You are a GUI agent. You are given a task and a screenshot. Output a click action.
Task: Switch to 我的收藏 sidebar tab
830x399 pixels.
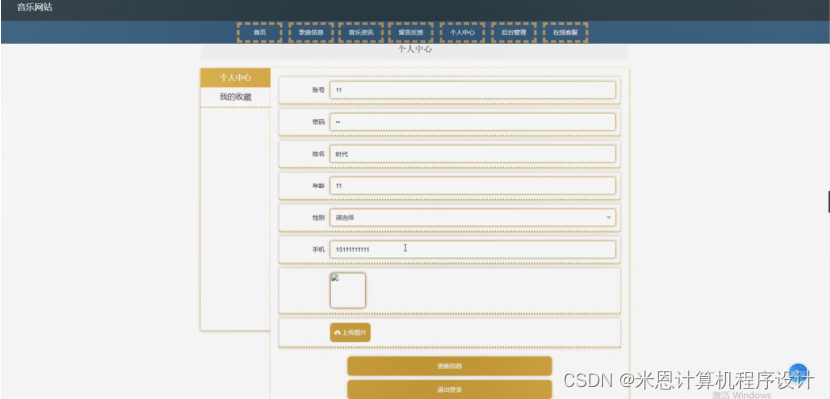(x=236, y=97)
